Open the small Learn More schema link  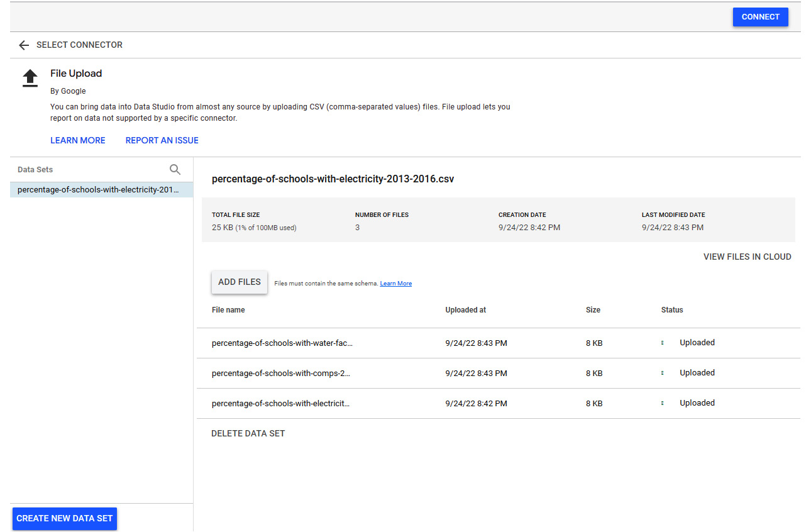click(396, 284)
